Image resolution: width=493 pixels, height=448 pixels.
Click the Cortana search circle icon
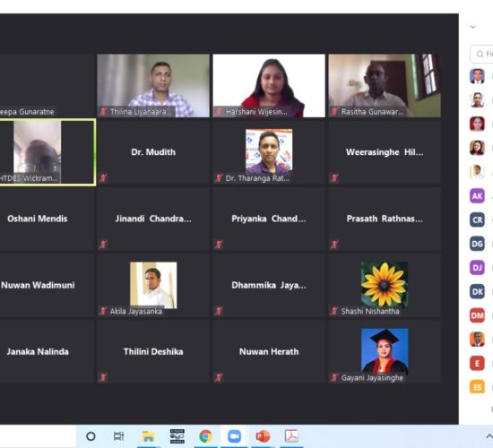pos(91,436)
